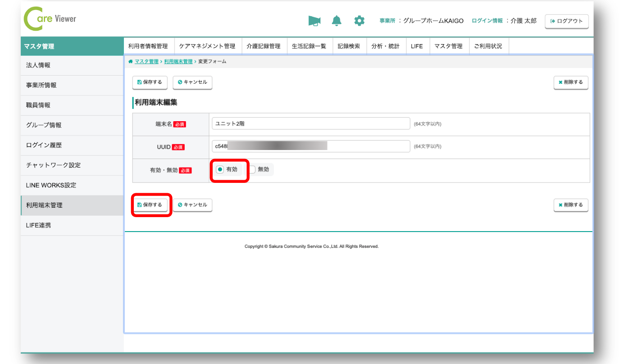Screen dimensions: 619x364
Task: Click the Care Viewer logo
Action: click(50, 19)
